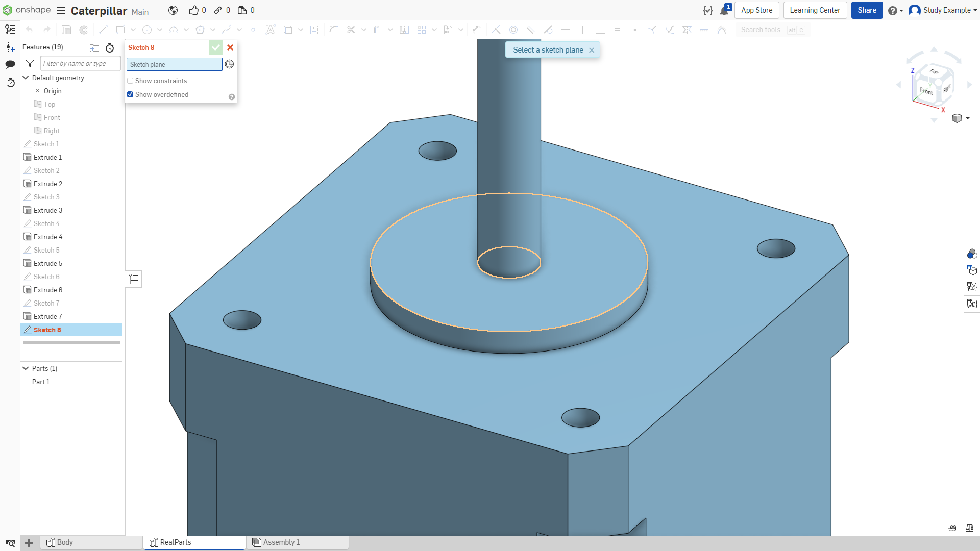Select the Arc sketch tool

click(174, 30)
